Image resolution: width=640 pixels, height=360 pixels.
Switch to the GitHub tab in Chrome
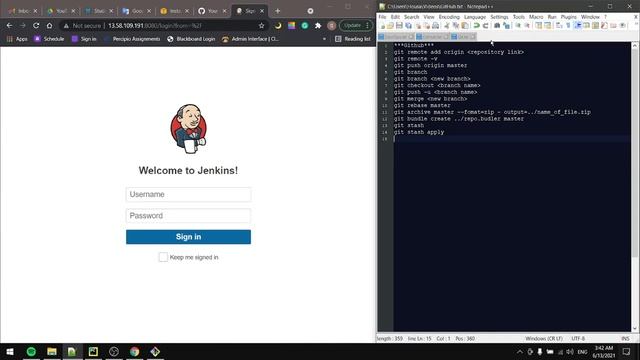212,11
